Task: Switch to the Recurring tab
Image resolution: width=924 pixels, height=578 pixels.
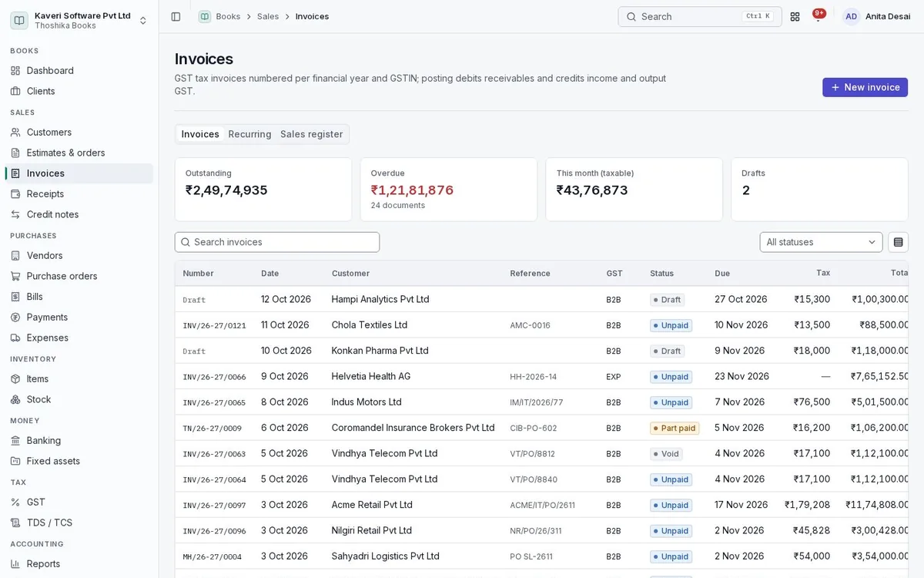Action: 249,134
